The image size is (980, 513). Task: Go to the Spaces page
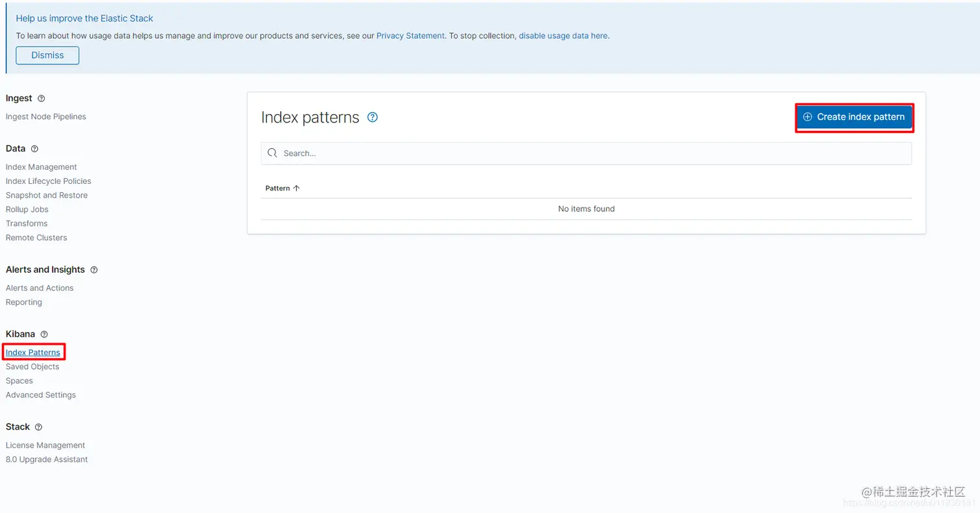tap(19, 381)
